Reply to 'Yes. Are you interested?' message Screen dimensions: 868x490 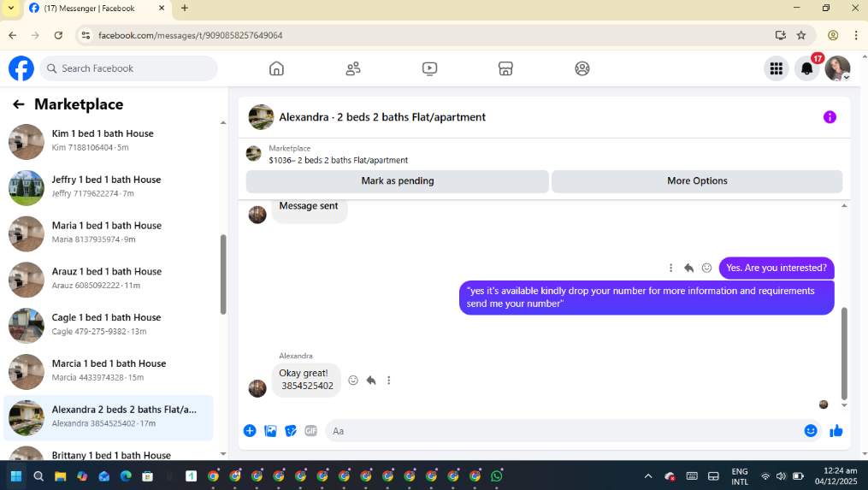pos(688,268)
